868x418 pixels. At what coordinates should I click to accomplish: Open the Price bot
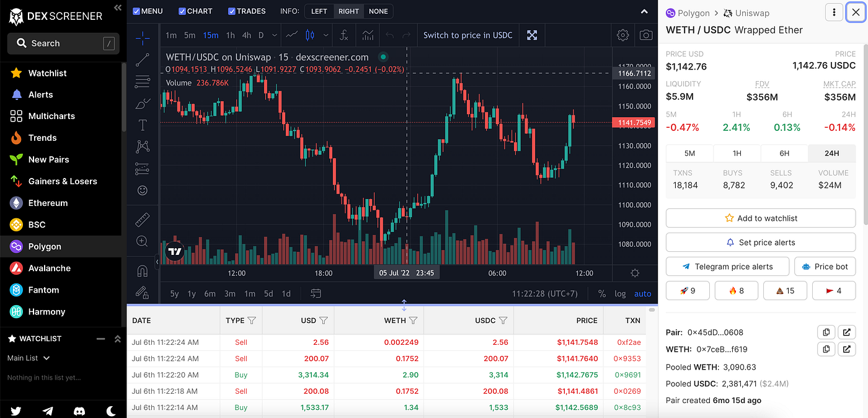(x=825, y=267)
